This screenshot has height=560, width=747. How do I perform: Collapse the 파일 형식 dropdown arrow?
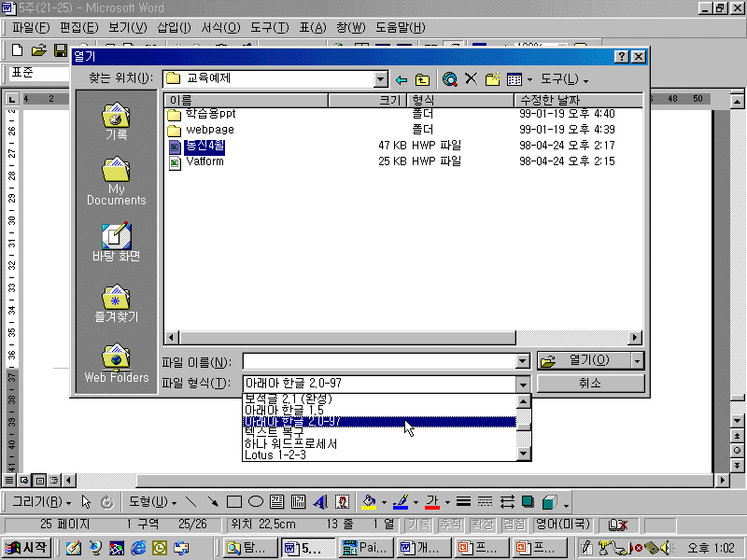tap(523, 384)
